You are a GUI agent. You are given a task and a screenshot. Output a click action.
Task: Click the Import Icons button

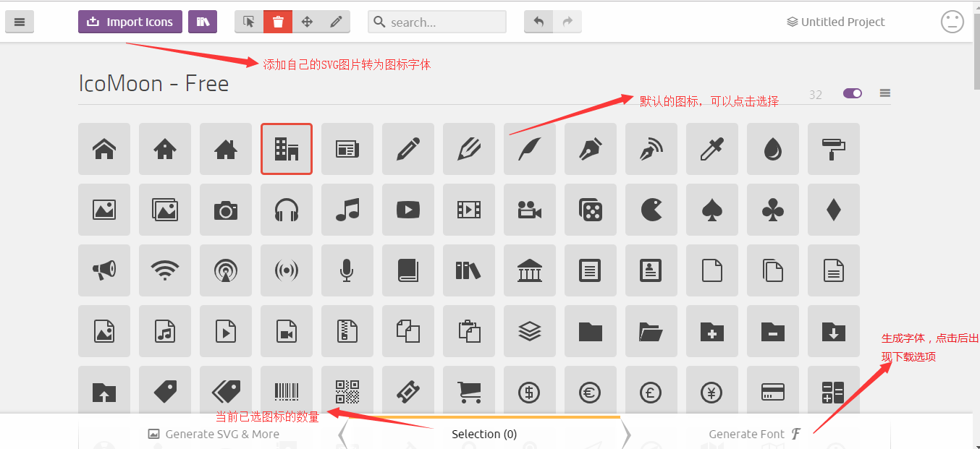[x=130, y=22]
